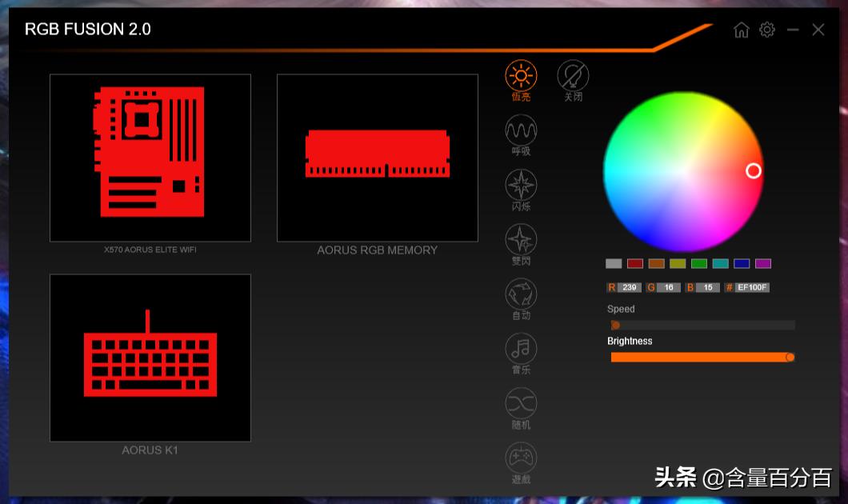Pick the yellow preset color swatch
848x504 pixels.
[x=678, y=263]
